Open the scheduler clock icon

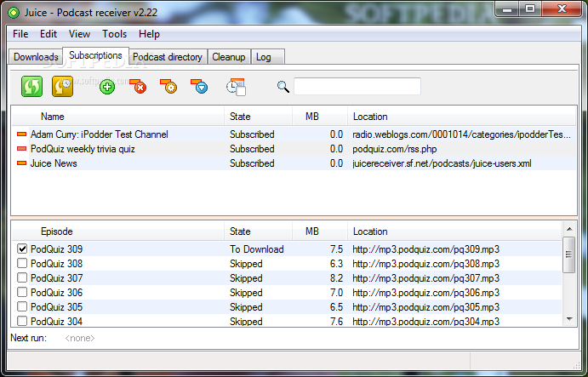coord(236,86)
